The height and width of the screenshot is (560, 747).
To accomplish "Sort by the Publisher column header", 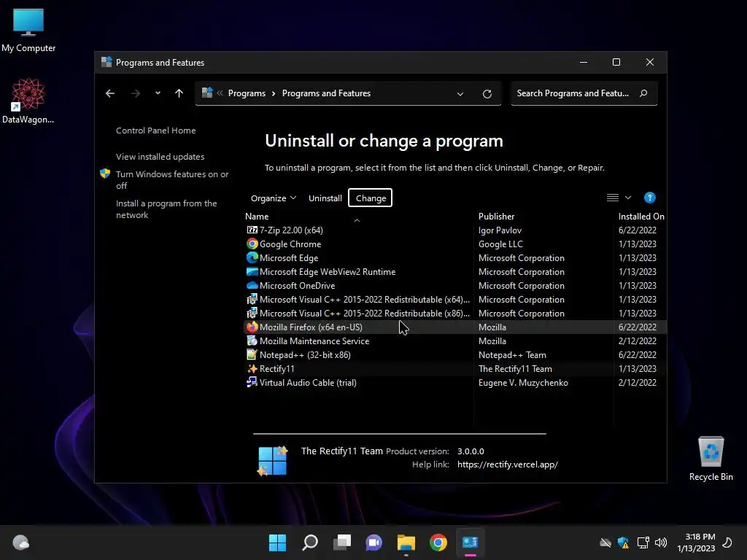I will click(x=496, y=216).
